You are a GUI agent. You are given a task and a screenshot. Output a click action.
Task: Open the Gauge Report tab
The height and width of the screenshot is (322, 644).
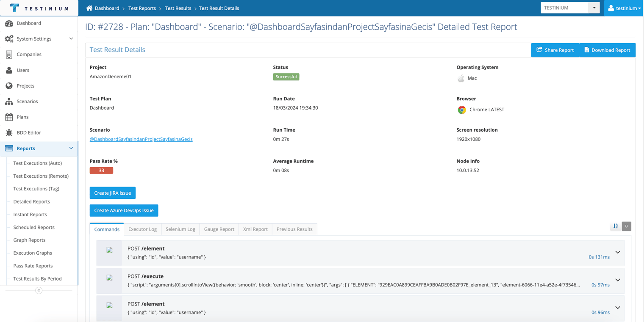click(x=219, y=229)
